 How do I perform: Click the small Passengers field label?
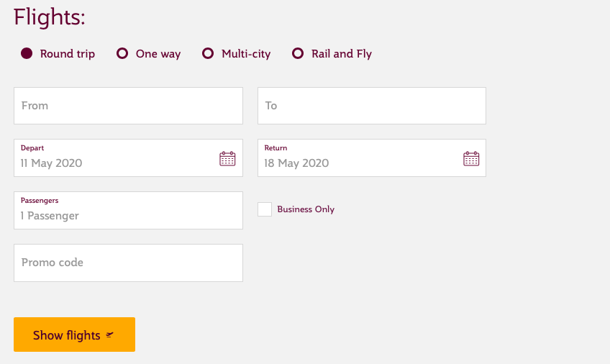tap(40, 201)
